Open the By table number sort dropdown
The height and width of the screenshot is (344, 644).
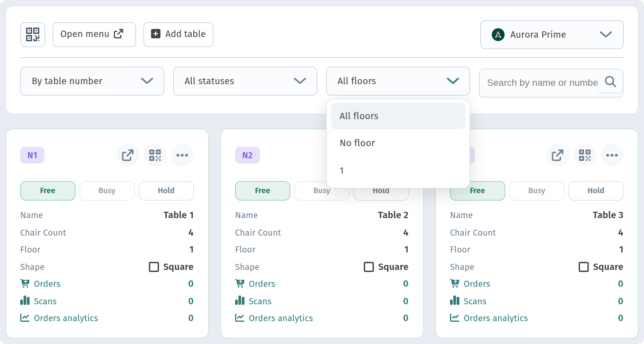click(92, 81)
